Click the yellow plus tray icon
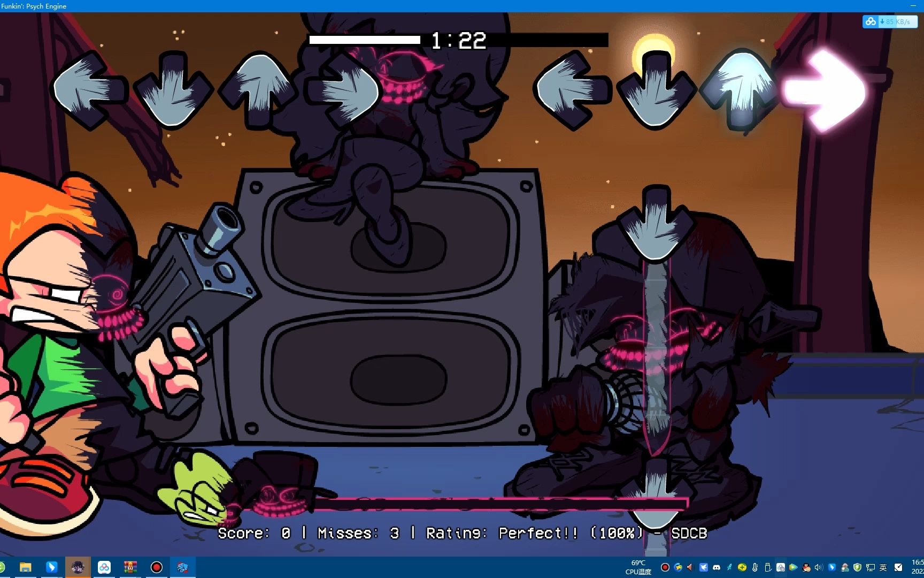Viewport: 924px width, 578px height. click(x=742, y=567)
